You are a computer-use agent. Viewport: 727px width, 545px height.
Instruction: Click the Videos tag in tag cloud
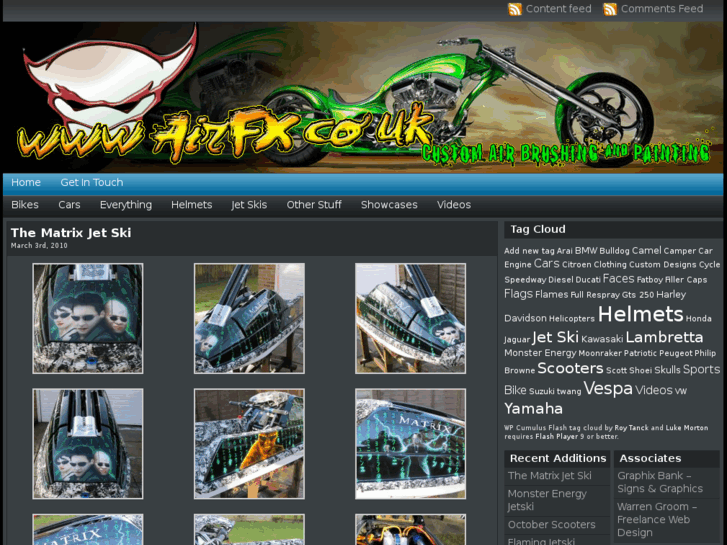(x=653, y=390)
